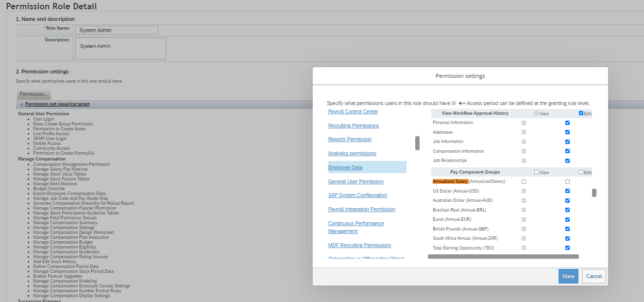Image resolution: width=644 pixels, height=302 pixels.
Task: Uncheck Edit for Total Earning Opportunity (TEO)
Action: tap(567, 248)
